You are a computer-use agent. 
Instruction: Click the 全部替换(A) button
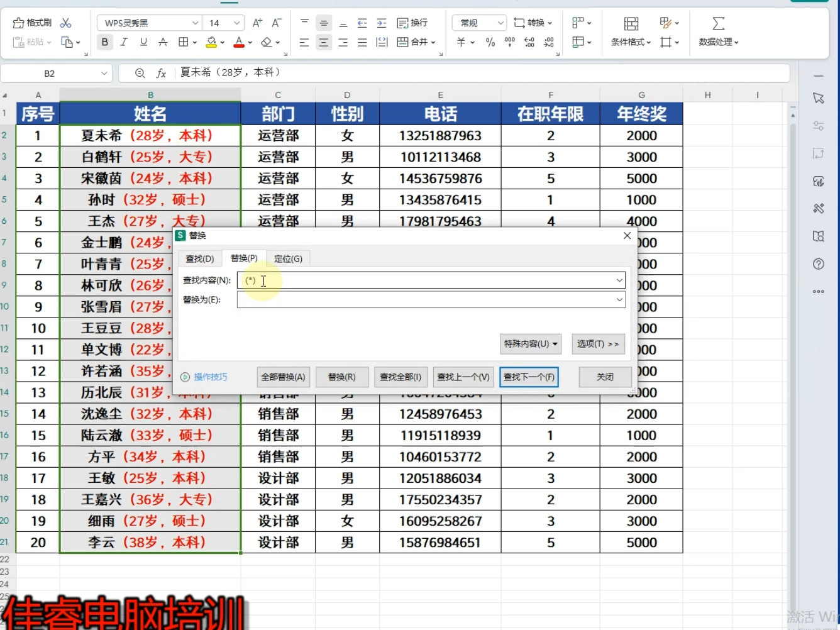tap(283, 377)
